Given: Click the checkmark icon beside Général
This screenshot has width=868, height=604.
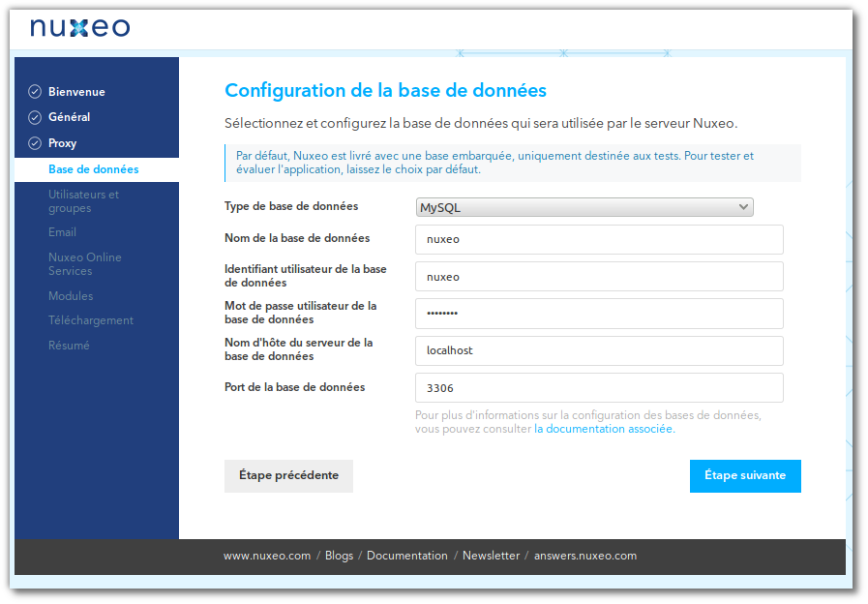Looking at the screenshot, I should pos(35,117).
